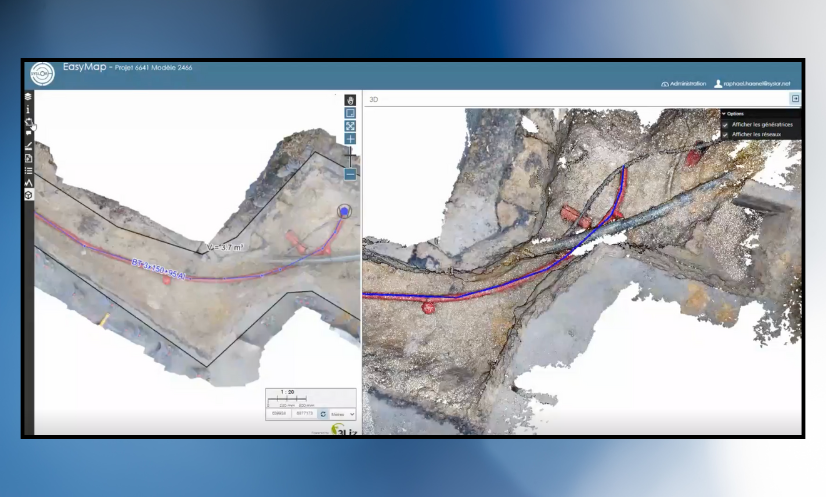
Task: Uncheck 'Afficher les réseaux' checkbox
Action: coord(726,134)
